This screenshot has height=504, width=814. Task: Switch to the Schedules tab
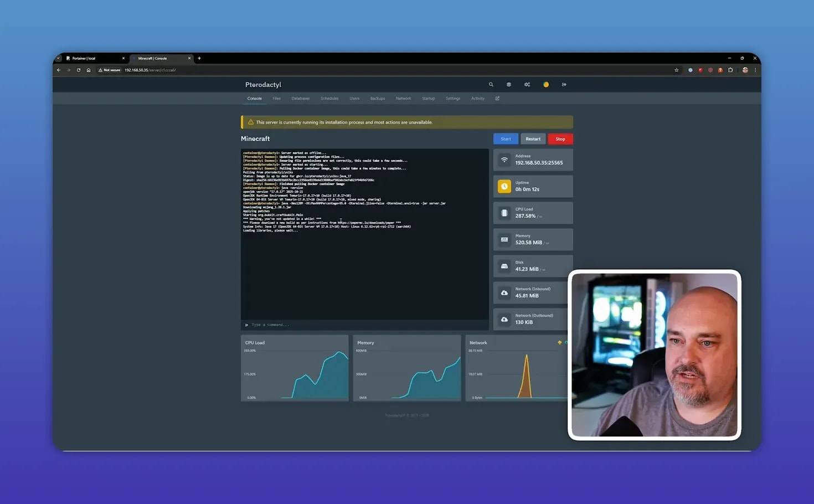(x=329, y=99)
